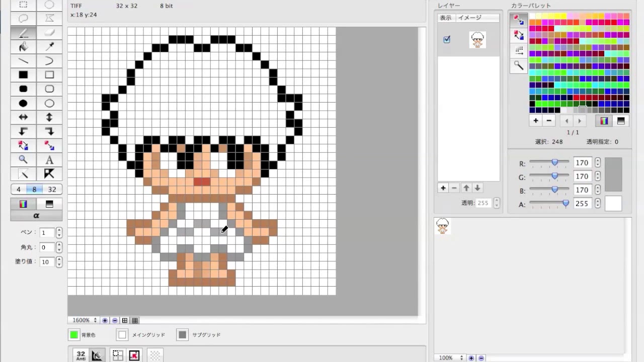
Task: Select the rectangular marquee selection tool
Action: pyautogui.click(x=23, y=5)
